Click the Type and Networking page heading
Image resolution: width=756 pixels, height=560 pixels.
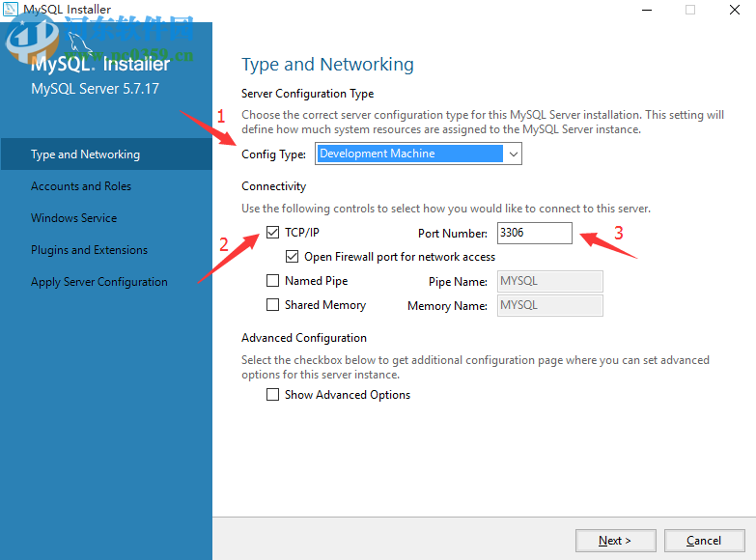[x=328, y=65]
